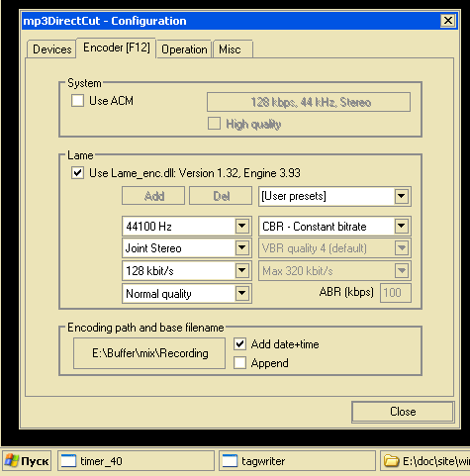Close the Configuration dialog with X
This screenshot has width=470, height=476.
448,21
